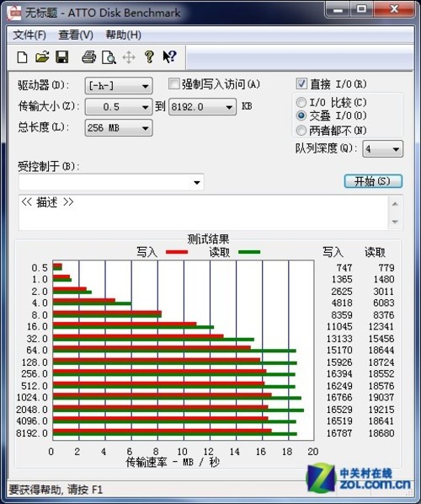The image size is (421, 504).
Task: Click the four-way move arrows icon
Action: [129, 57]
